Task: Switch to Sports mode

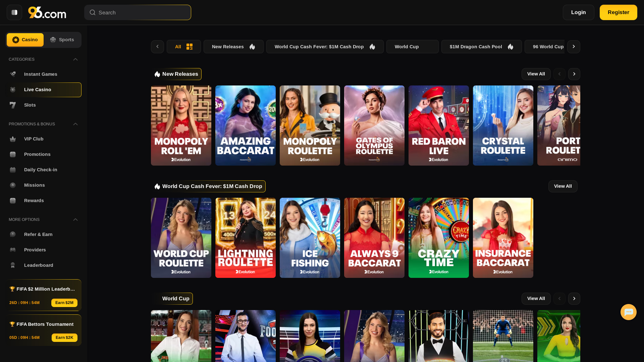Action: (62, 40)
